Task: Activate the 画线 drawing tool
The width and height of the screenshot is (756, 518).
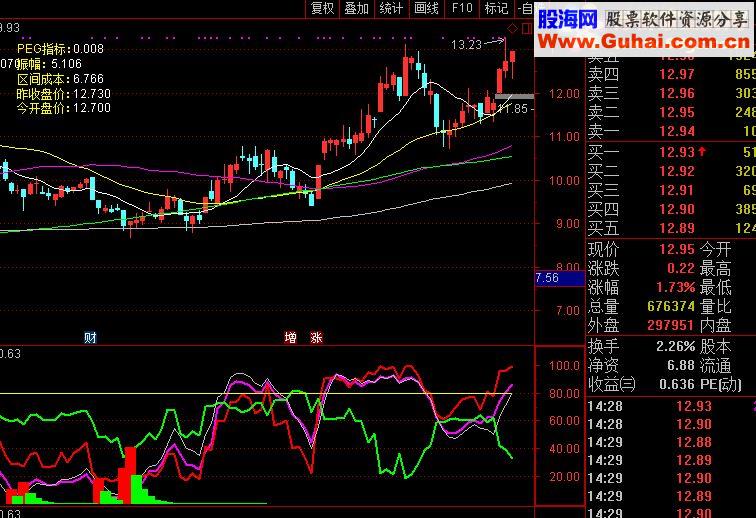Action: coord(427,8)
